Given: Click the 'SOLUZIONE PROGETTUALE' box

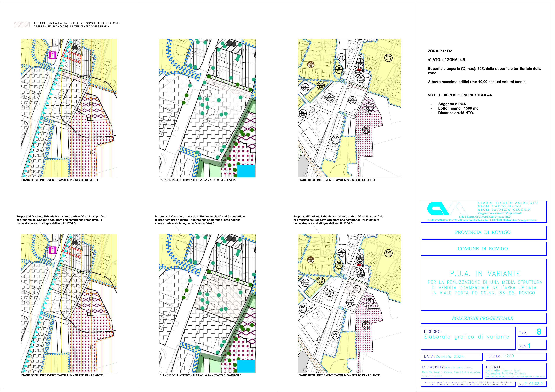Looking at the screenshot, I should tap(483, 318).
